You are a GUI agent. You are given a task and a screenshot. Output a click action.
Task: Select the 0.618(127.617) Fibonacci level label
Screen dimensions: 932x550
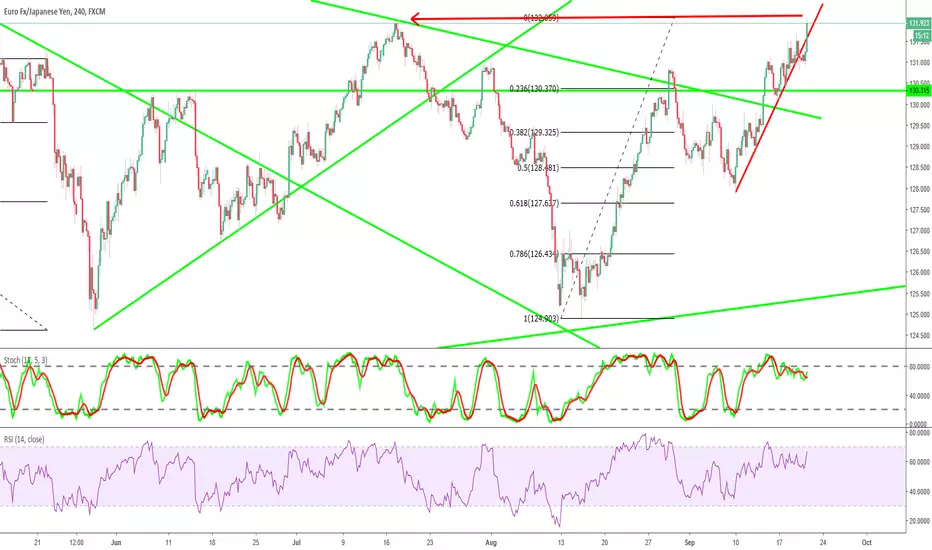click(534, 203)
